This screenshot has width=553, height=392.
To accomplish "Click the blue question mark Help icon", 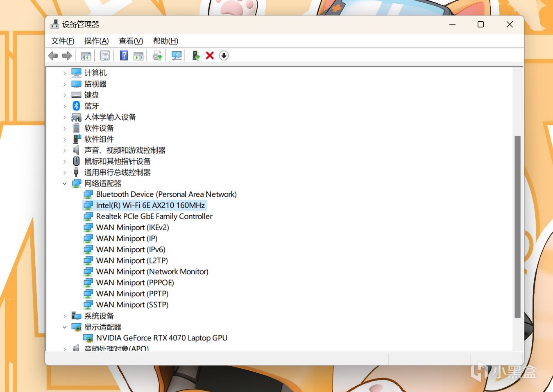I will coord(124,56).
